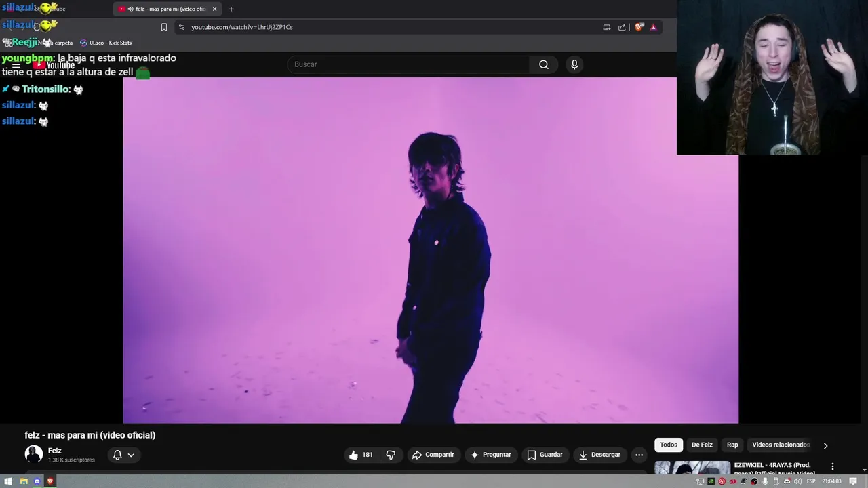868x488 pixels.
Task: Select the Todos filter chip
Action: point(669,445)
